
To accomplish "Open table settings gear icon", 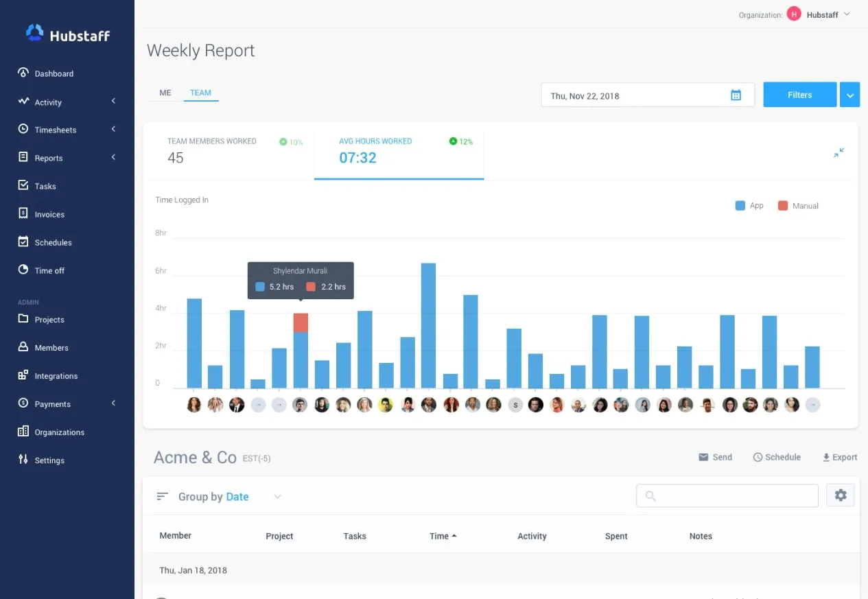I will 841,495.
